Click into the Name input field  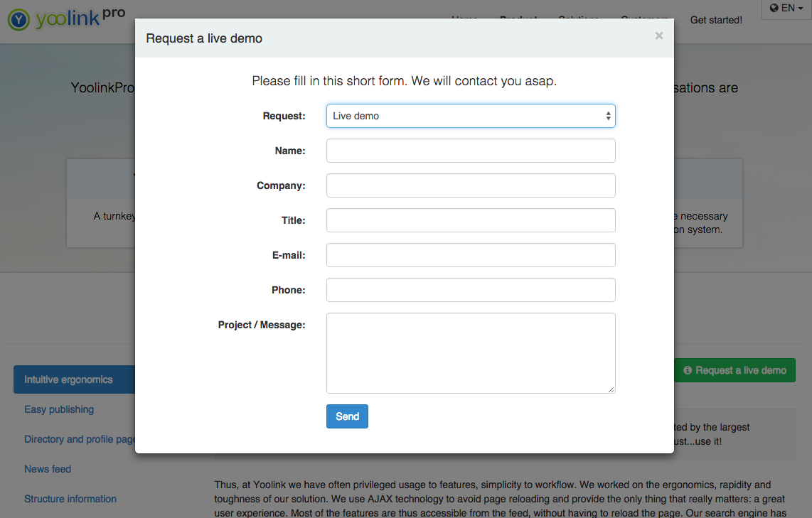tap(471, 151)
